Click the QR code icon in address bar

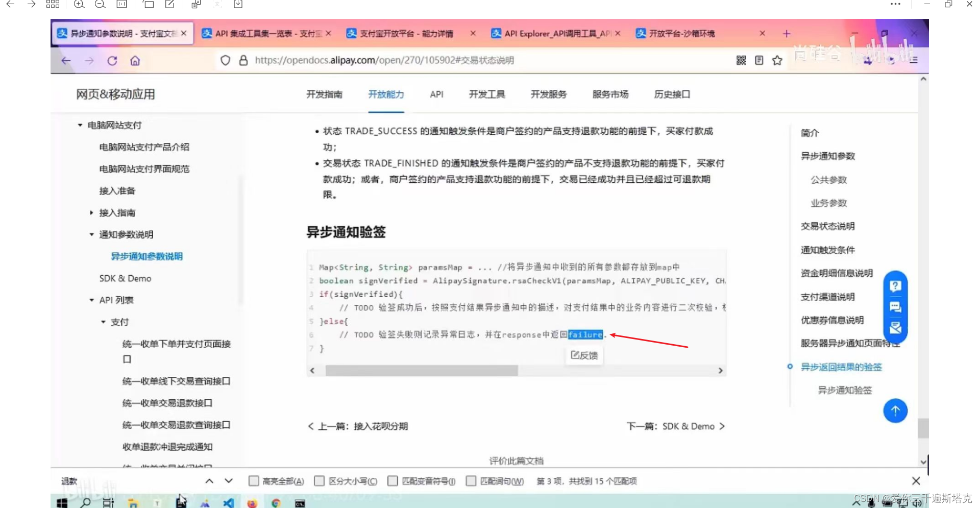pyautogui.click(x=741, y=60)
